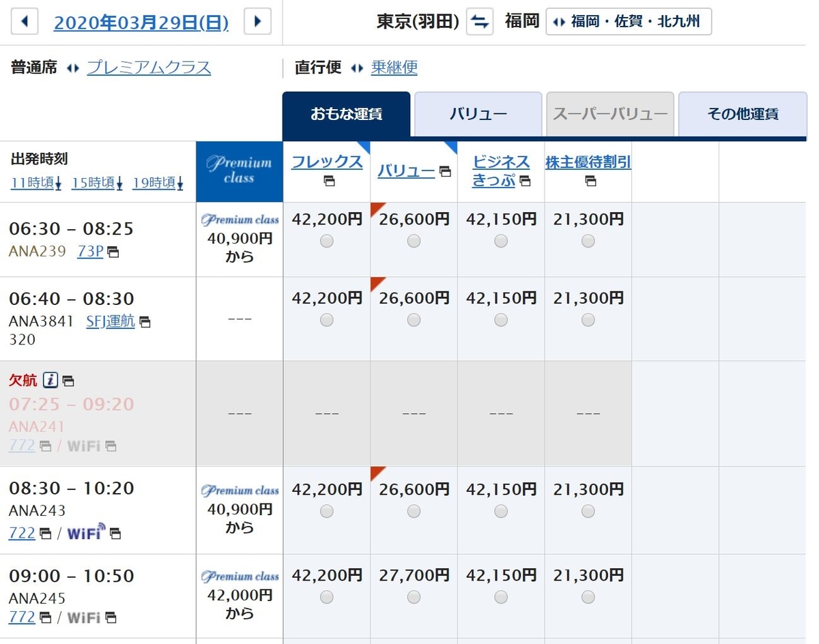Go to the previous date arrow

pyautogui.click(x=25, y=21)
